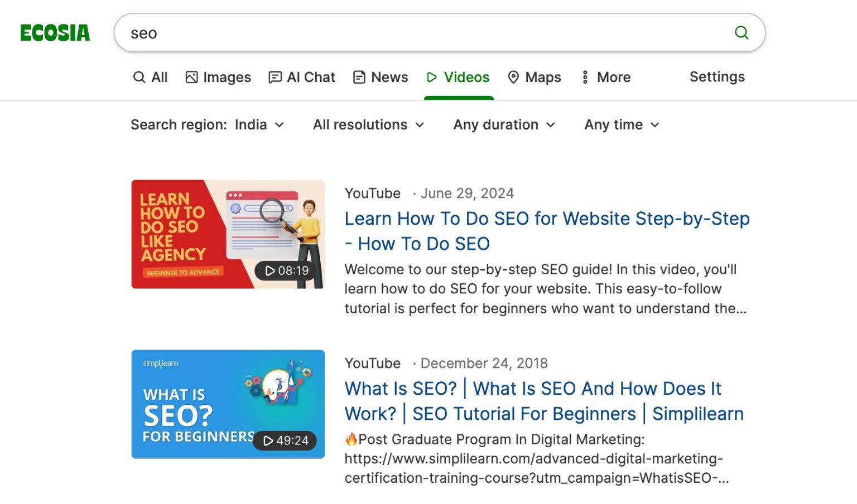857x504 pixels.
Task: Click the magnifying glass search icon
Action: coord(741,33)
